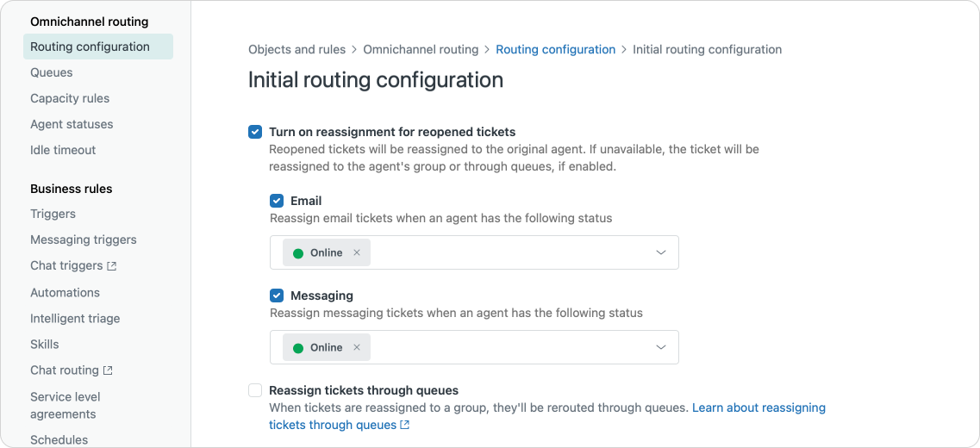Image resolution: width=980 pixels, height=448 pixels.
Task: Uncheck 'Turn on reassignment for reopened tickets'
Action: (x=255, y=132)
